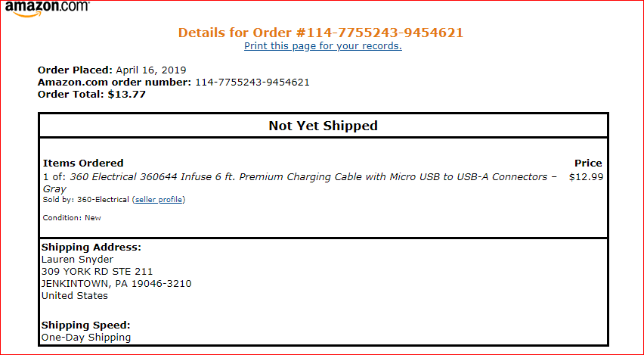Image resolution: width=644 pixels, height=355 pixels.
Task: Click the 'Details for Order' orange heading
Action: click(320, 33)
